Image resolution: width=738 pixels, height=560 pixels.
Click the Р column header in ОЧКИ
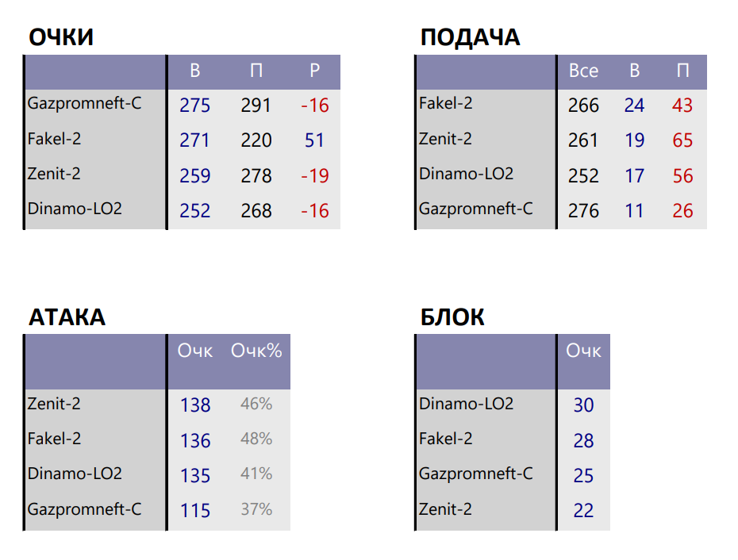315,71
